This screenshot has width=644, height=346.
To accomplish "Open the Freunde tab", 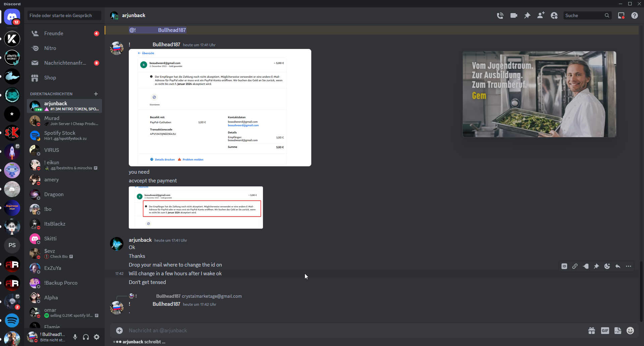I will pyautogui.click(x=54, y=34).
